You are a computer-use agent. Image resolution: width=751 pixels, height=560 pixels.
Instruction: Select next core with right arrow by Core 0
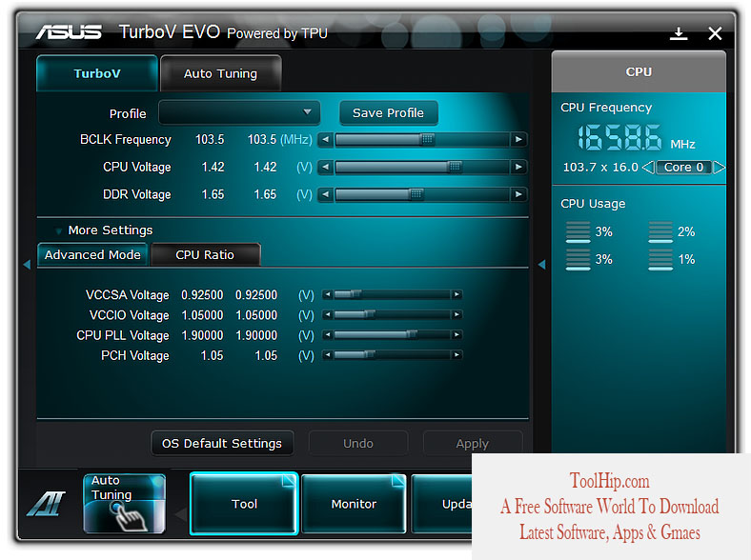[719, 167]
